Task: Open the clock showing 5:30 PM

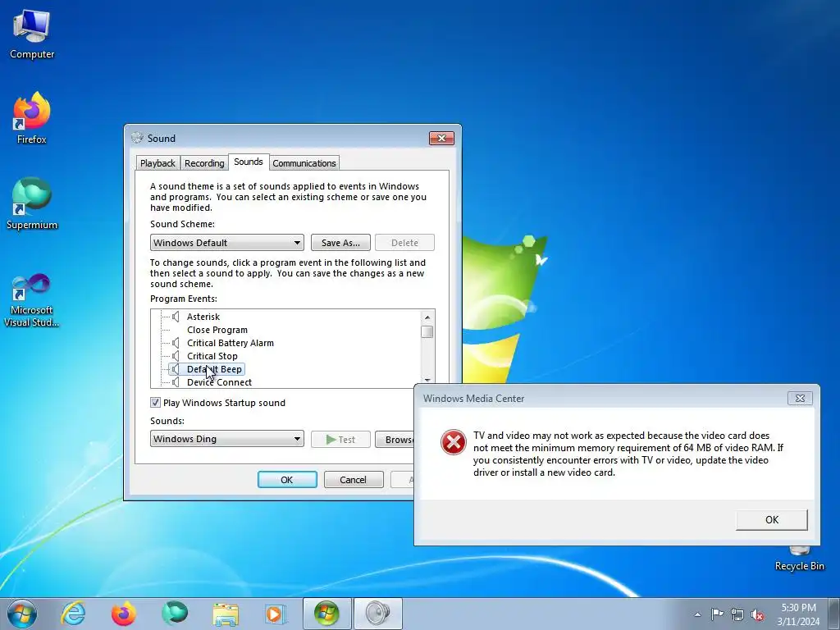Action: (x=798, y=614)
